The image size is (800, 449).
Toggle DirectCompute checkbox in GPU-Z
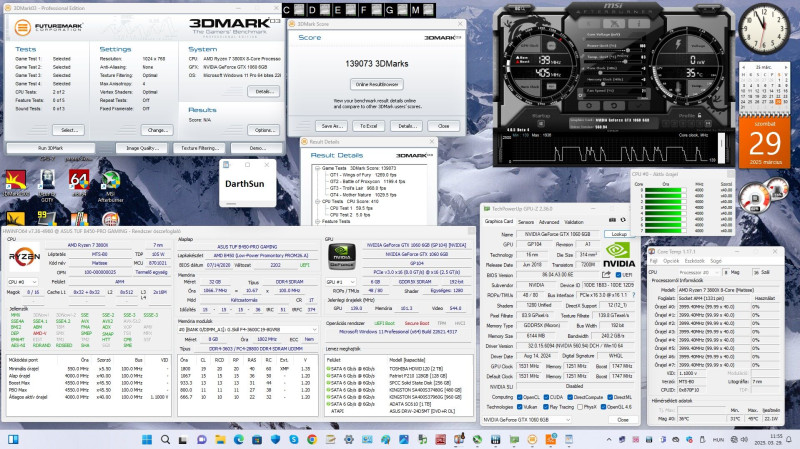click(570, 397)
